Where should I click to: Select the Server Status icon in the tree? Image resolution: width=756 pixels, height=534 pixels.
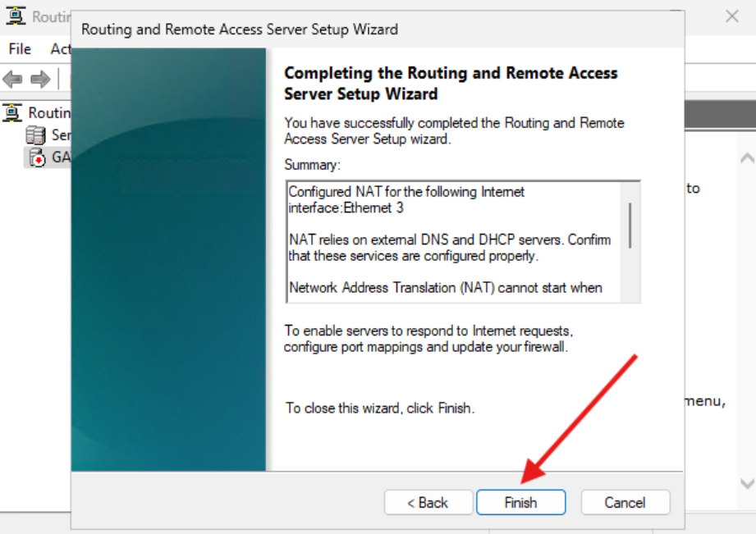(x=36, y=135)
